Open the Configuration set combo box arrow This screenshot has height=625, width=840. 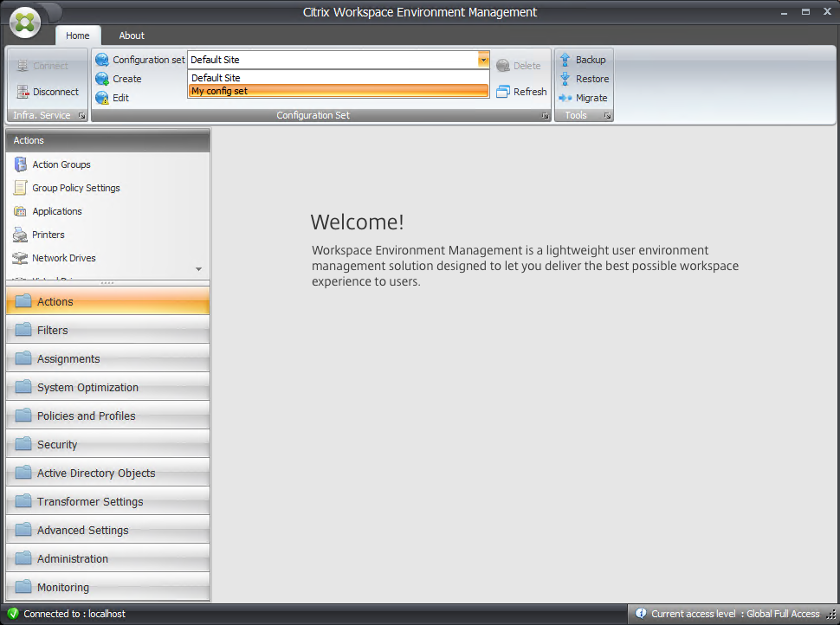click(x=482, y=60)
